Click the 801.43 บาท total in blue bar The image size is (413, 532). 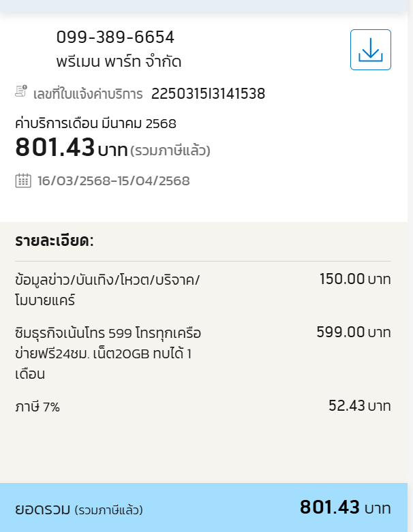click(x=345, y=507)
